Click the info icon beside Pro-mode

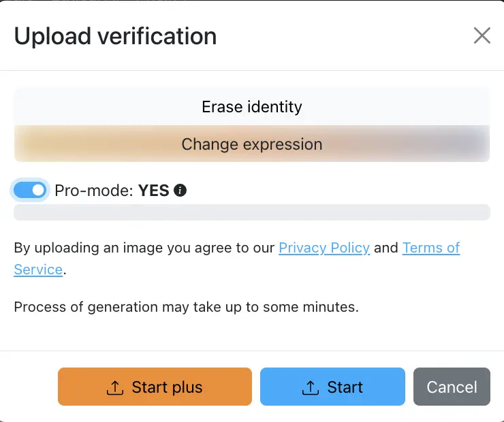click(180, 191)
